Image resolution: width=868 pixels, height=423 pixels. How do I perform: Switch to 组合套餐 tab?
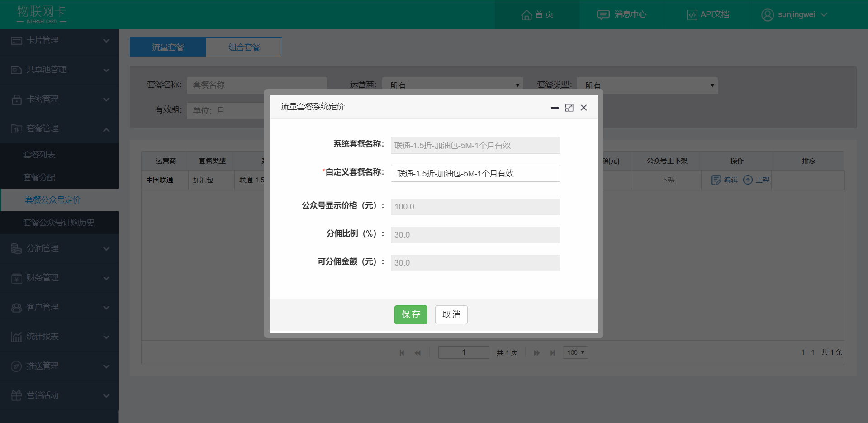(244, 48)
